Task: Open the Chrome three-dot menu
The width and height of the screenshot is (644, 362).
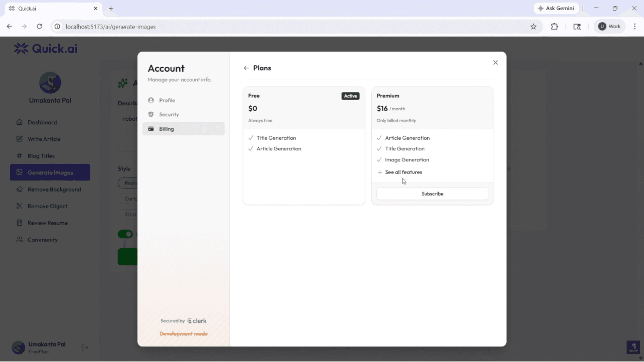Action: [635, 26]
